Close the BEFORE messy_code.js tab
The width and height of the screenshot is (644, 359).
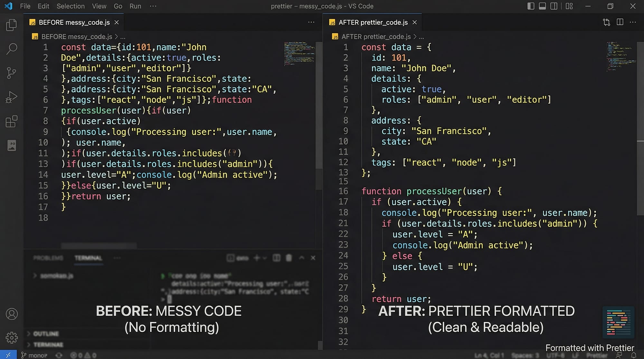pos(117,22)
